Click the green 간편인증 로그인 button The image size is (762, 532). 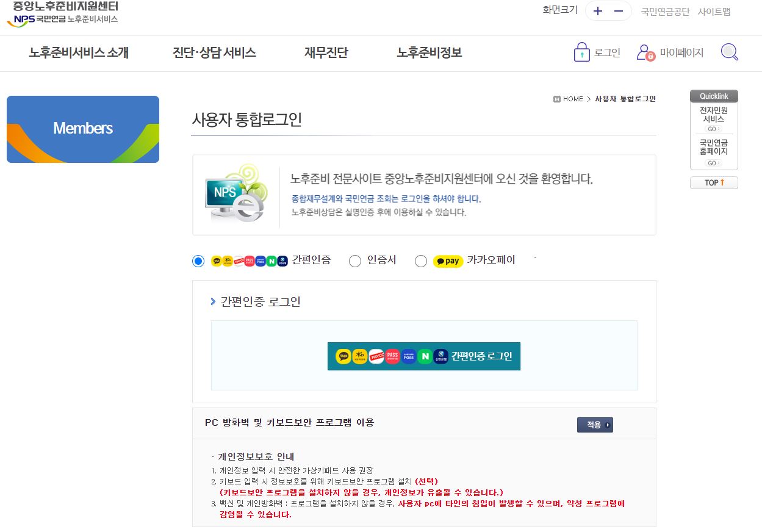coord(423,356)
